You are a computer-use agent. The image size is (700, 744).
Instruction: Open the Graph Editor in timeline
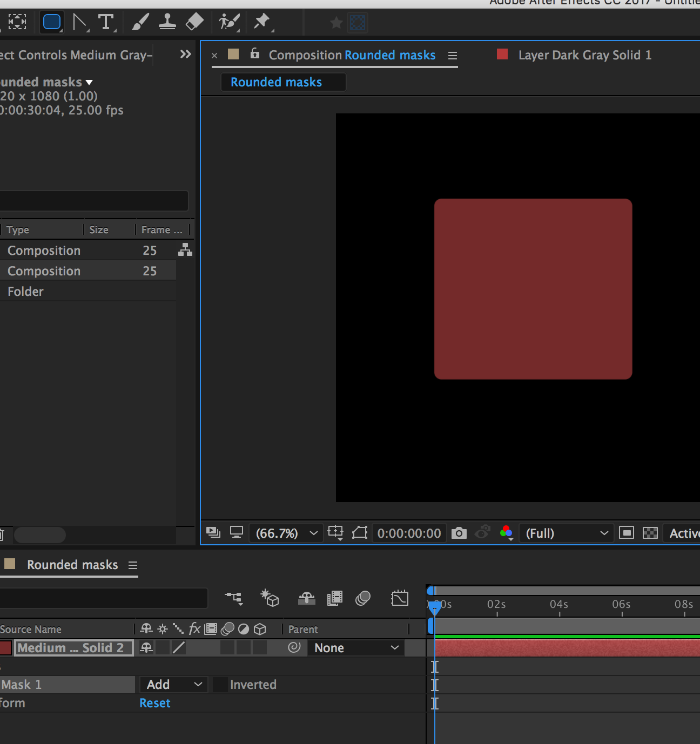400,598
